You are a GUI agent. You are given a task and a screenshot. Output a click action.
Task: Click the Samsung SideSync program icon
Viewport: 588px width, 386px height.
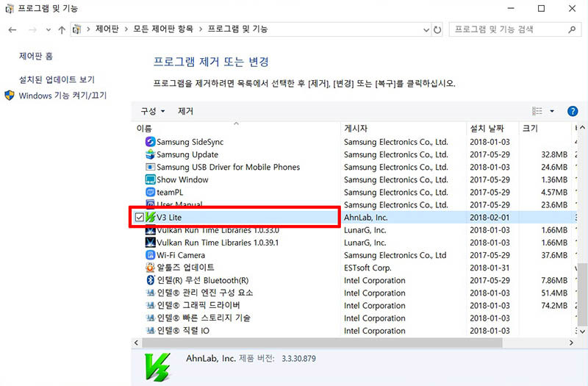coord(150,142)
